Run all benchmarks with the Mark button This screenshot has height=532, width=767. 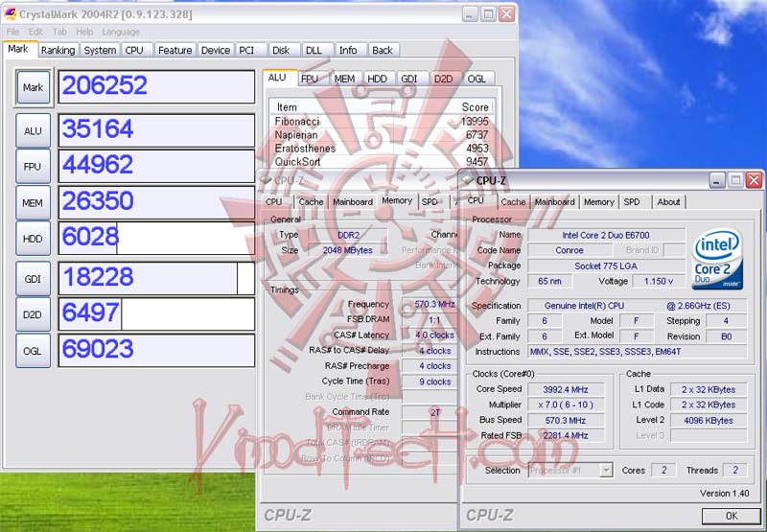tap(33, 87)
